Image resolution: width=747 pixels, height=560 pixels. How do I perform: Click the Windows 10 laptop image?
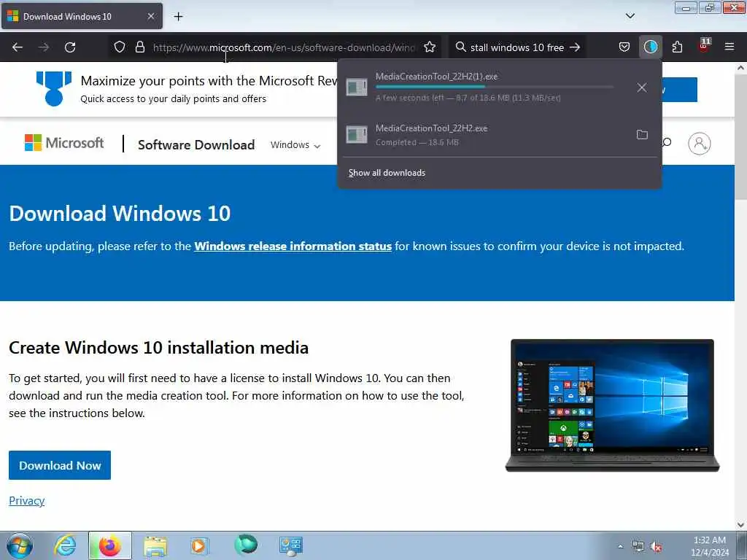[612, 405]
